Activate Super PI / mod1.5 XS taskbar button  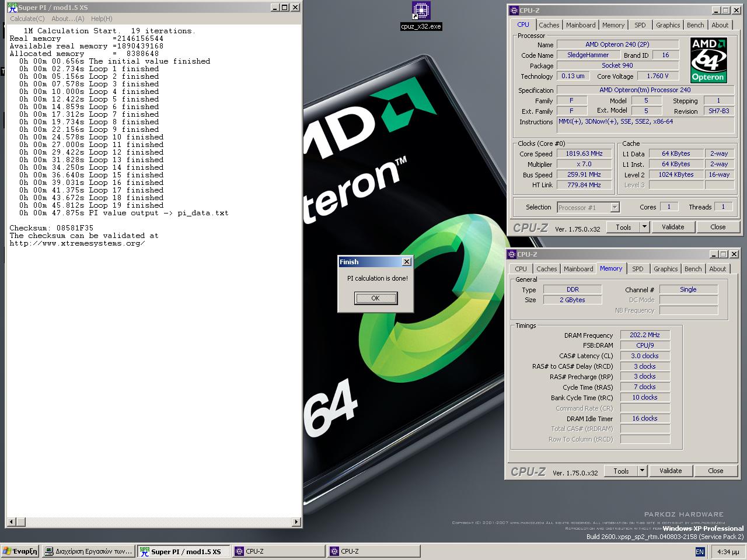pos(184,551)
